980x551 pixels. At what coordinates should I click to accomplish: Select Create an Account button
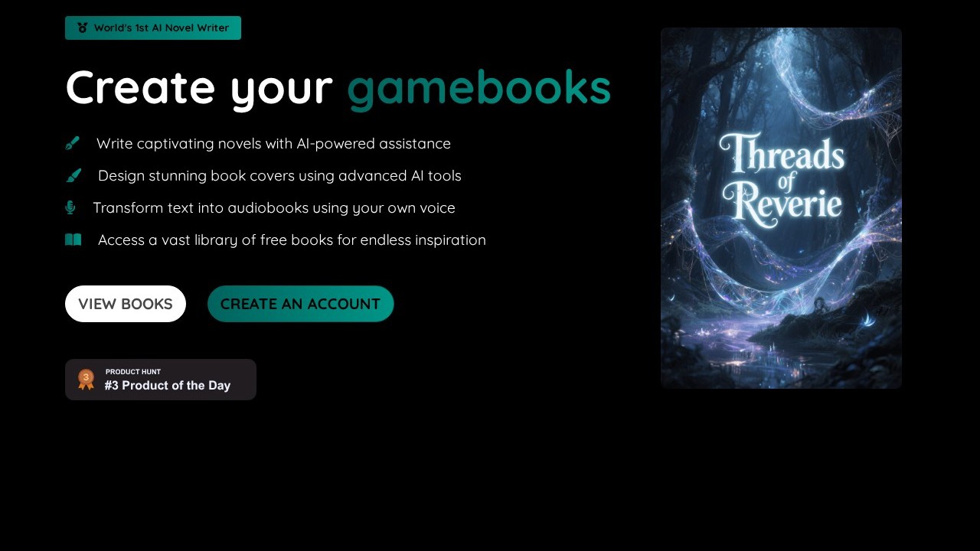(301, 304)
